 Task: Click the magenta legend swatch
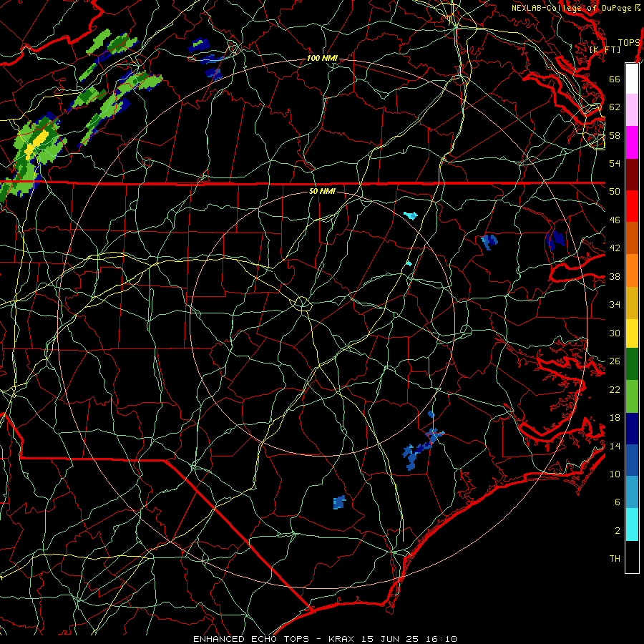coord(632,142)
